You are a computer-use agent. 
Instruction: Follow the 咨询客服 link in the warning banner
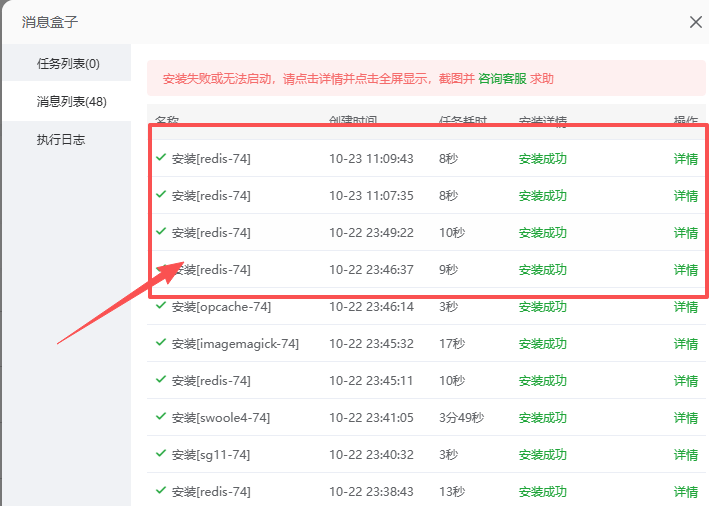pyautogui.click(x=502, y=79)
